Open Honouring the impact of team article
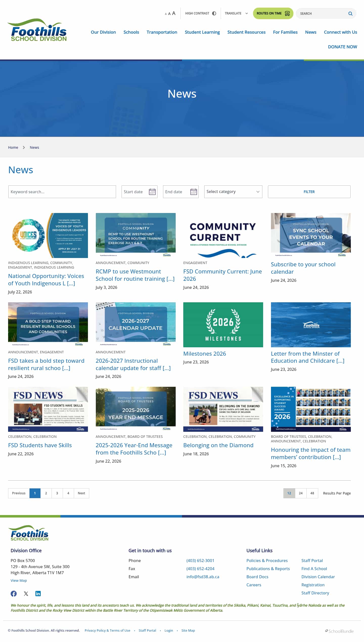This screenshot has height=642, width=364. 311,453
